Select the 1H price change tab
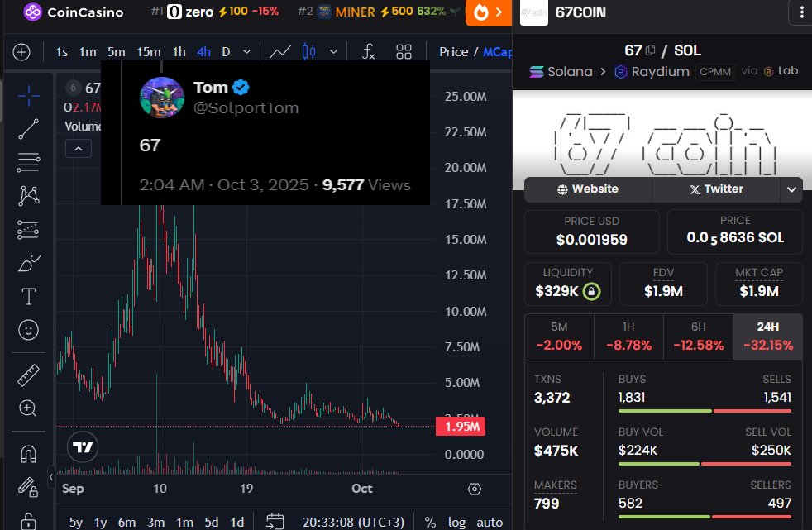The width and height of the screenshot is (812, 530). (x=628, y=337)
